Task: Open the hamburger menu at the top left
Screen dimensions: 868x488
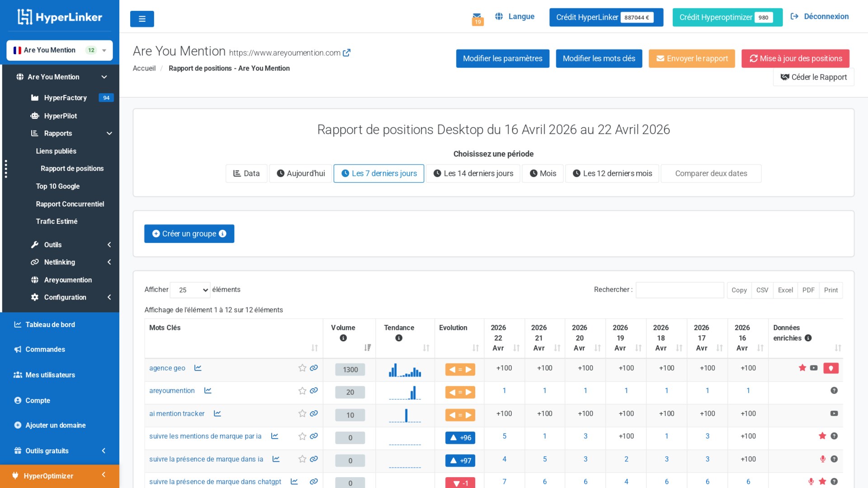Action: coord(142,19)
